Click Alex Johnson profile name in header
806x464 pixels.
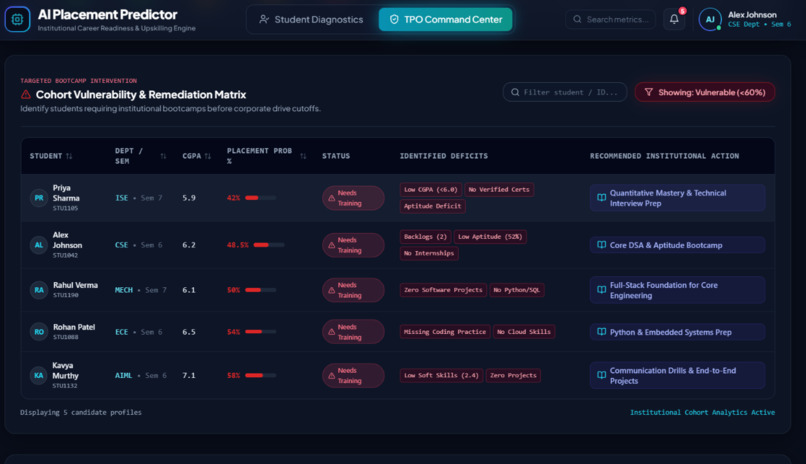point(752,15)
